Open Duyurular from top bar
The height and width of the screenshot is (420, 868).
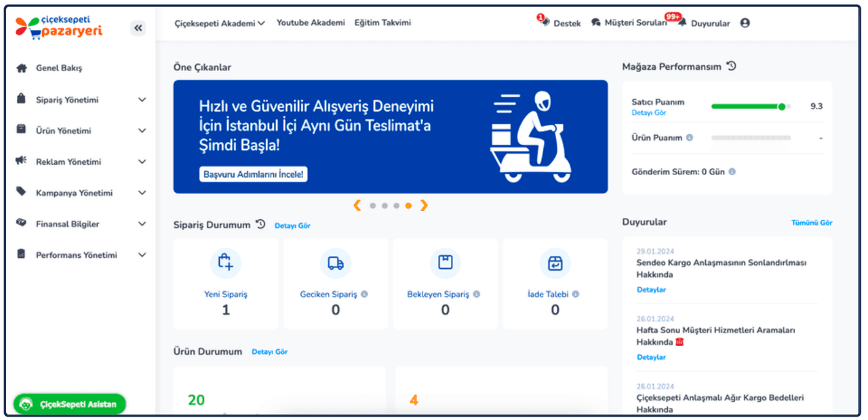click(710, 23)
